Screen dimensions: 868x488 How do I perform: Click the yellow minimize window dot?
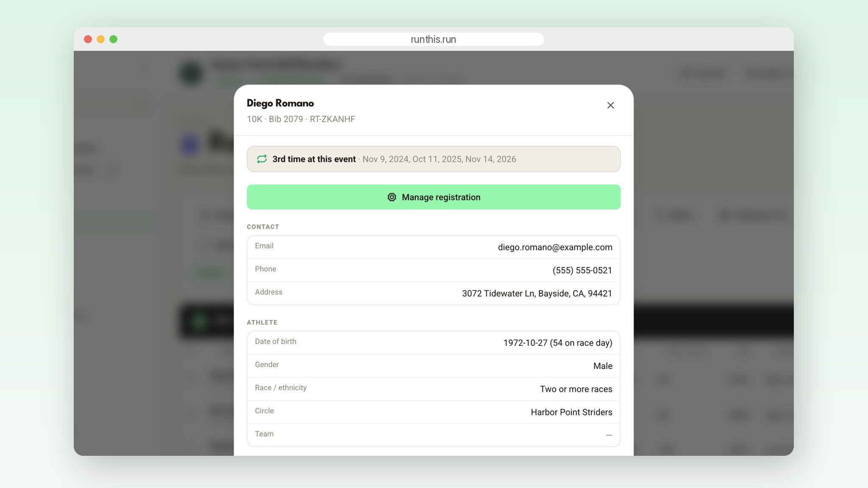click(x=100, y=39)
